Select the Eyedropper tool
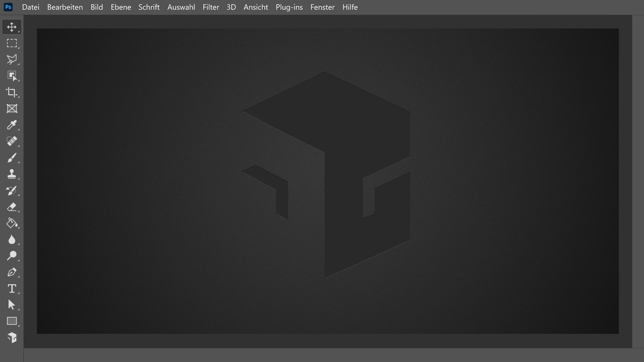The width and height of the screenshot is (644, 362). pyautogui.click(x=12, y=125)
